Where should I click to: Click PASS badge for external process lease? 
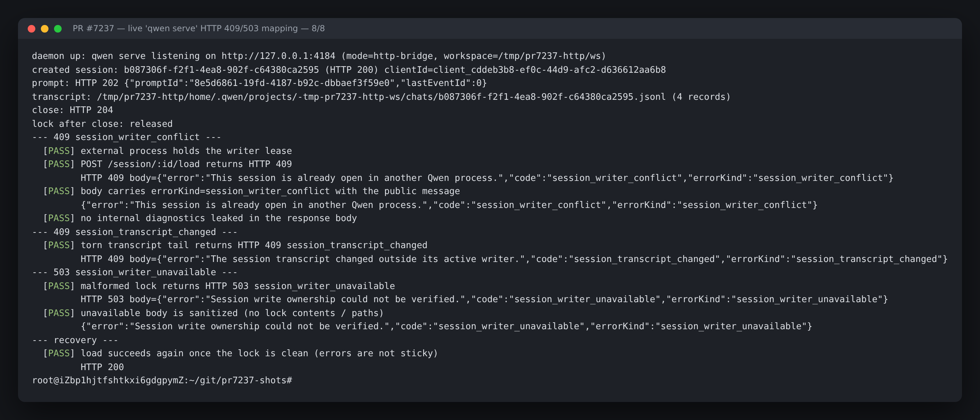59,151
